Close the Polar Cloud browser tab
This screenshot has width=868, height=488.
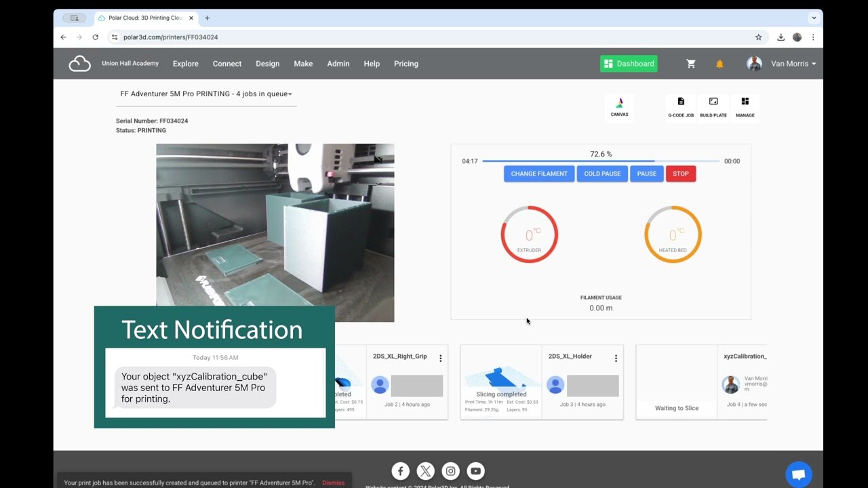click(x=190, y=18)
